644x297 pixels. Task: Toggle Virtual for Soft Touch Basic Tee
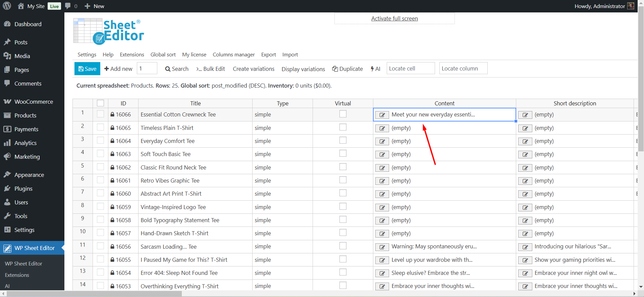point(343,153)
